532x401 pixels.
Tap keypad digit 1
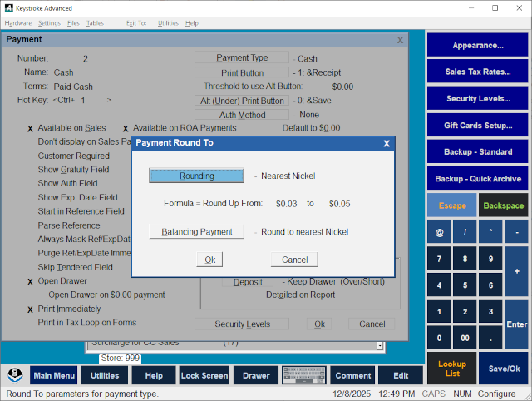(439, 311)
